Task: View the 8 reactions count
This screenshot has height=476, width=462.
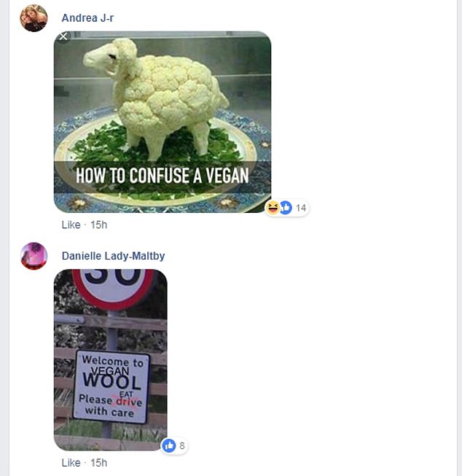Action: coord(182,445)
